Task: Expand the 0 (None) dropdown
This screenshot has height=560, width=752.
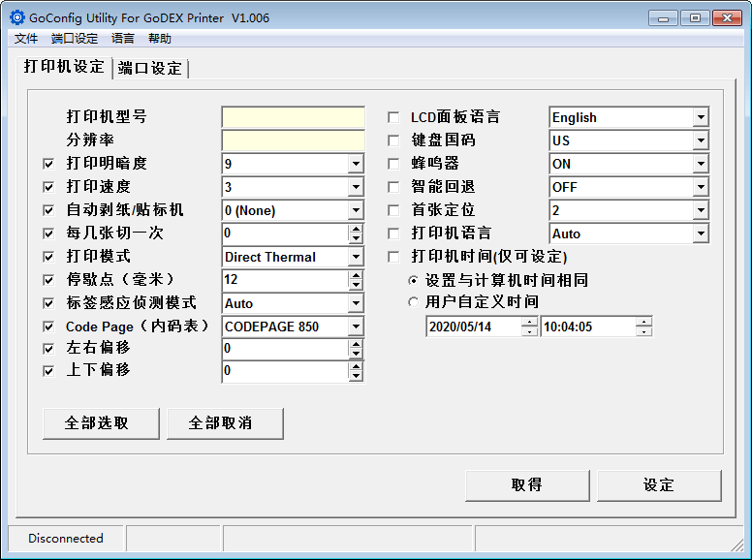Action: pos(356,210)
